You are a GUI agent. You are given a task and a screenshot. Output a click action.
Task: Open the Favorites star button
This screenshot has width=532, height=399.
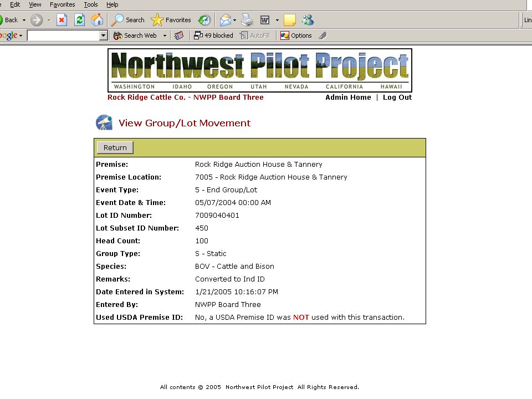pos(171,20)
